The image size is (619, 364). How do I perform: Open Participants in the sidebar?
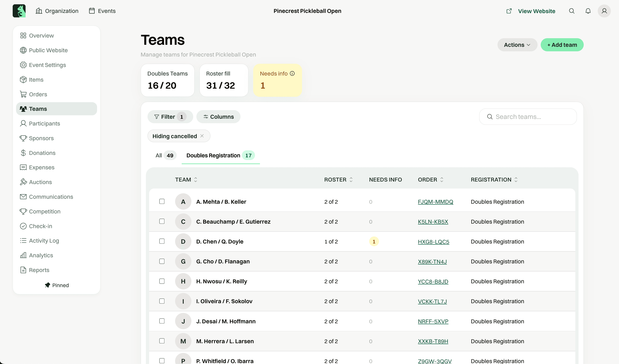(x=57, y=123)
